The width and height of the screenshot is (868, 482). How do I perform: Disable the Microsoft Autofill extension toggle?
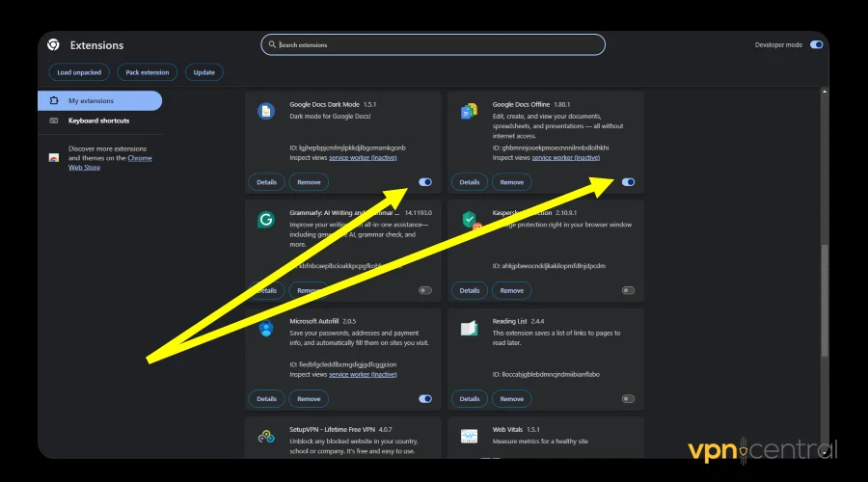tap(425, 398)
